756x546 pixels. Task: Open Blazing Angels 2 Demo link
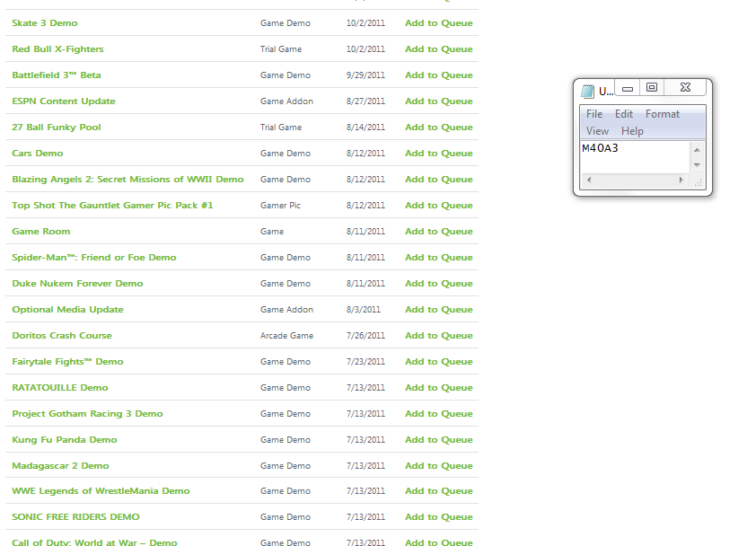[x=127, y=180]
